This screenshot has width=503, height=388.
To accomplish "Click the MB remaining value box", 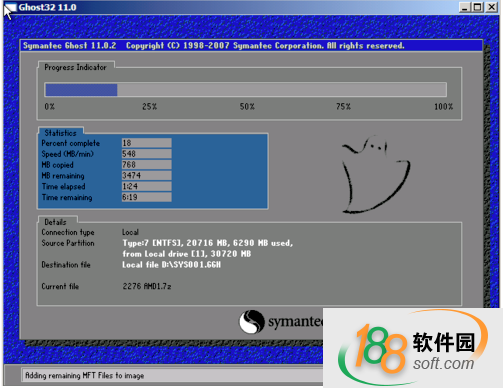I will tap(146, 175).
